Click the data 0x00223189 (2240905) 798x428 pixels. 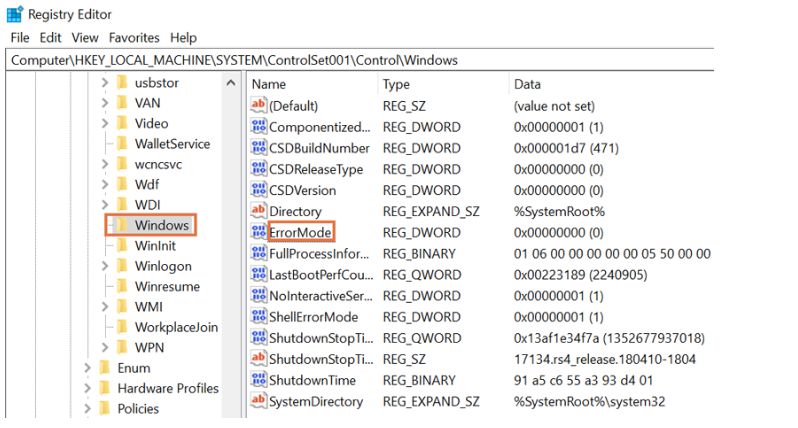pos(580,275)
